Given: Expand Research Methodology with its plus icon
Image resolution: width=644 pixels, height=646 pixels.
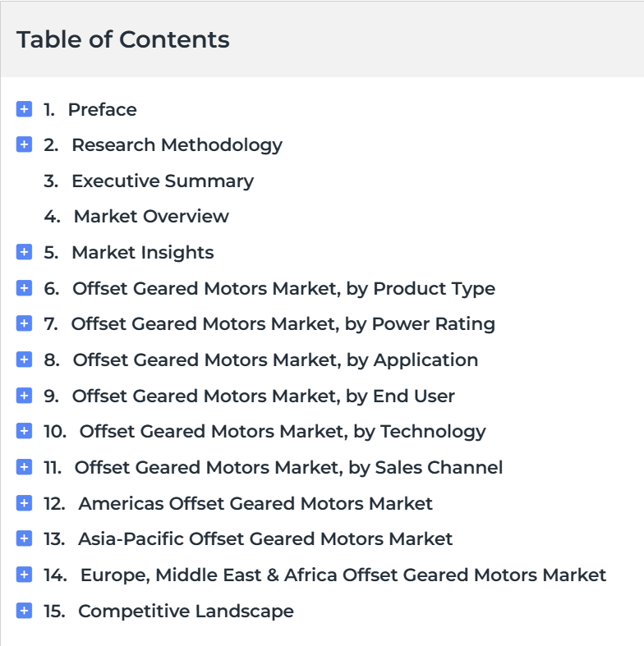Looking at the screenshot, I should click(24, 144).
